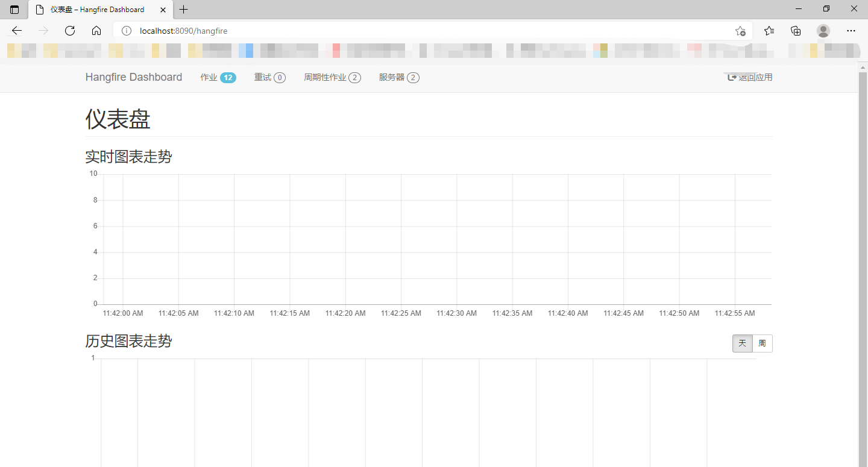
Task: Click the 12 jobs count badge
Action: [228, 77]
